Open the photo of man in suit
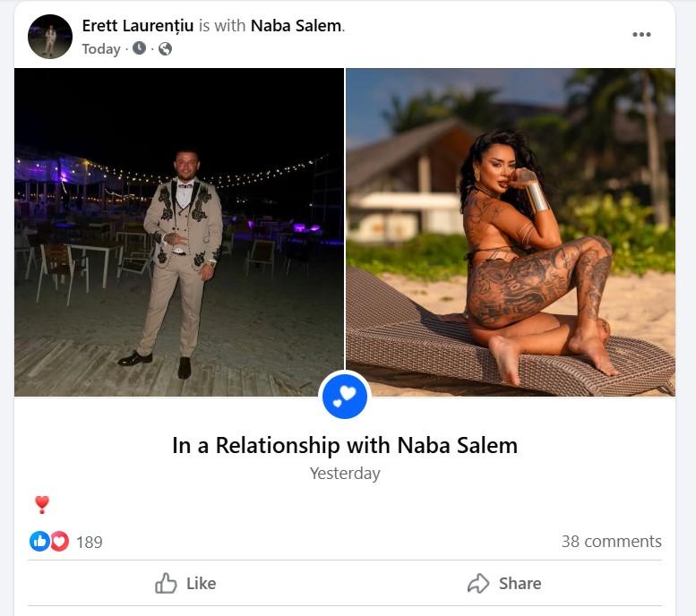696x616 pixels. [x=179, y=232]
